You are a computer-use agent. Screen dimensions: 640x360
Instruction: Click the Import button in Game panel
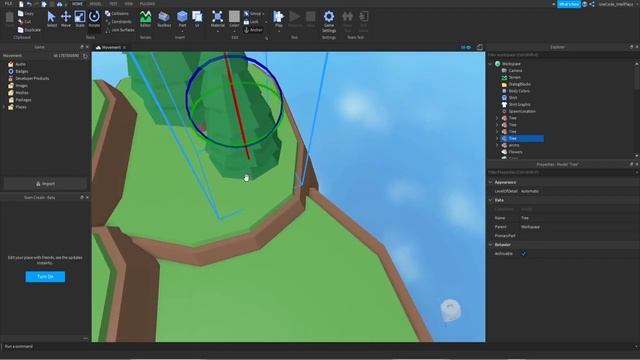pyautogui.click(x=45, y=184)
